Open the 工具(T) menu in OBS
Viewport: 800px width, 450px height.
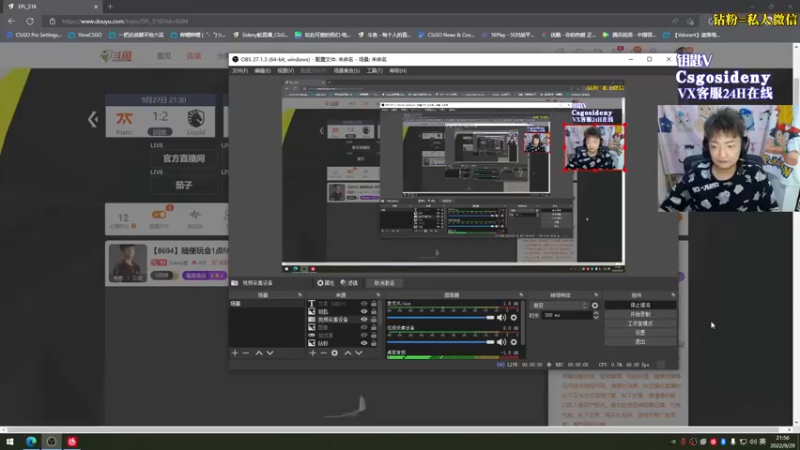click(374, 70)
